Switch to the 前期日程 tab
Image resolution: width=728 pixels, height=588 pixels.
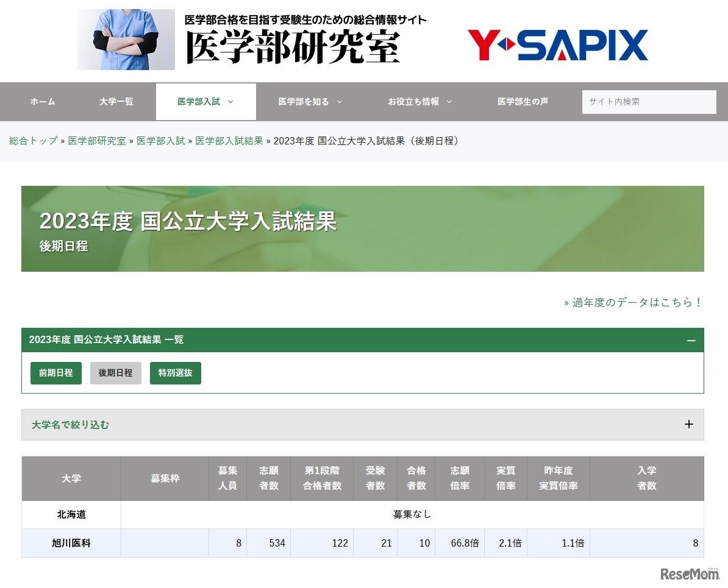pos(55,373)
